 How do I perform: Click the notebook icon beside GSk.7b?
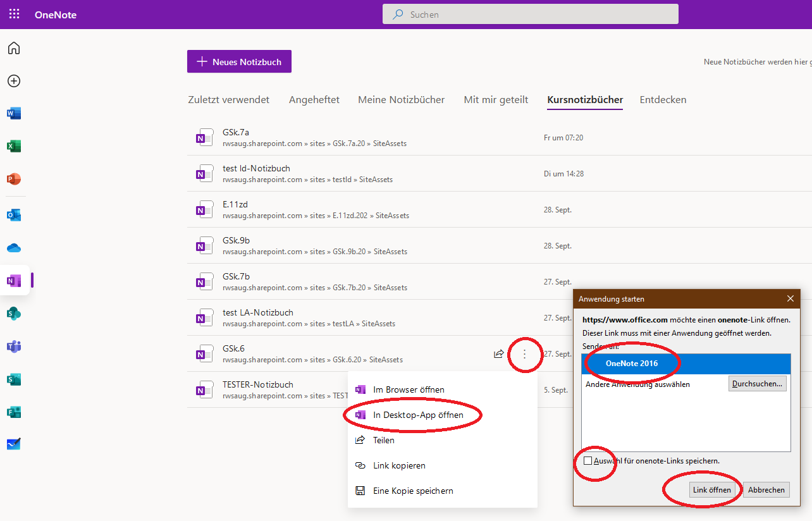point(204,282)
